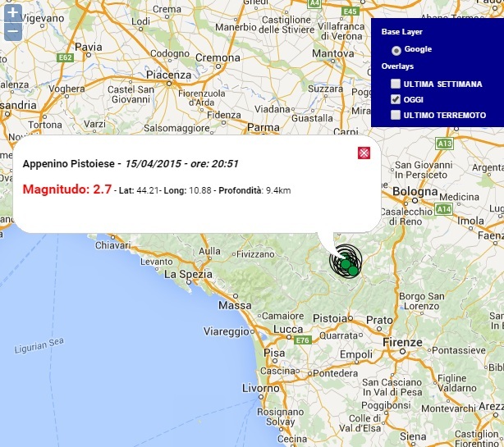
Task: Click the Bologna city label
Action: (x=415, y=192)
